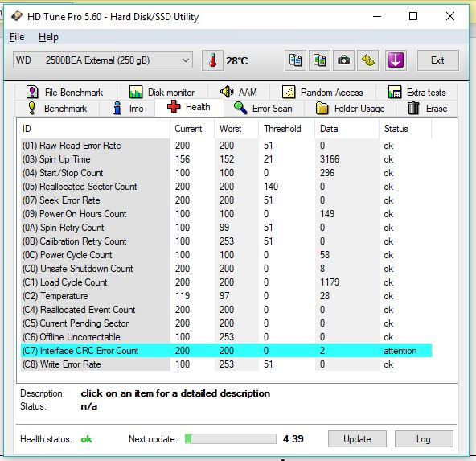Copy text info to clipboard icon

click(295, 60)
